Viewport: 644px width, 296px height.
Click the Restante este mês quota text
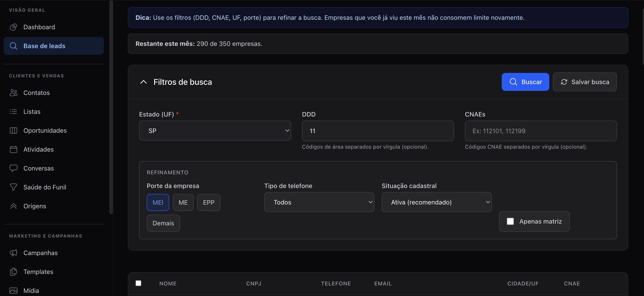[x=199, y=44]
